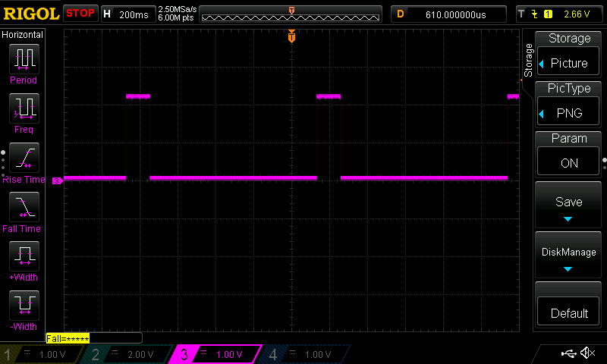The width and height of the screenshot is (607, 364).
Task: Click the vertical Storage menu tab
Action: [528, 60]
